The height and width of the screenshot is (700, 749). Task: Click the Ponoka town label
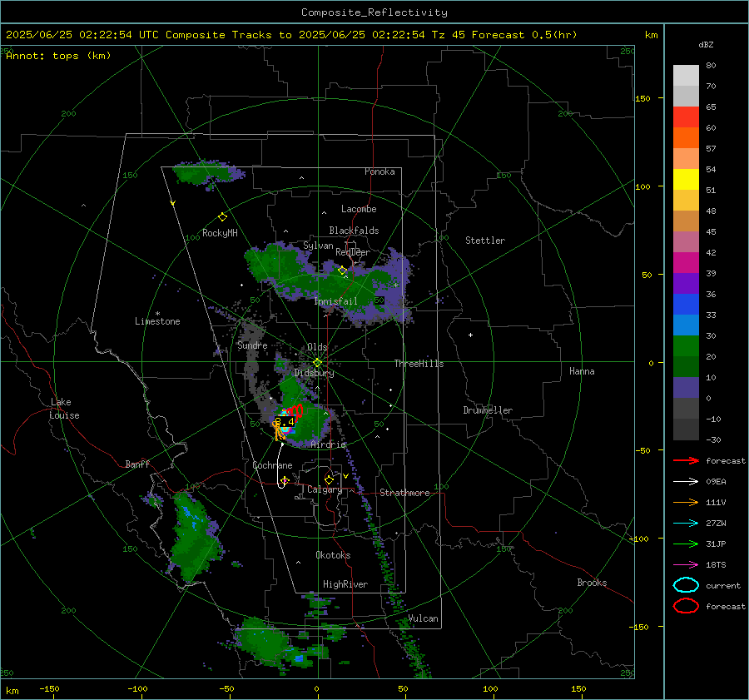[379, 171]
